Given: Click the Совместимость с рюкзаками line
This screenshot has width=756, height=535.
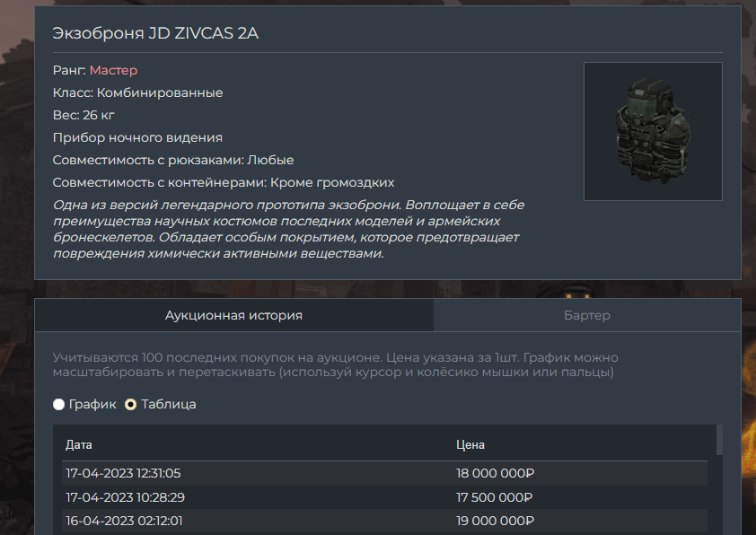Looking at the screenshot, I should 173,160.
